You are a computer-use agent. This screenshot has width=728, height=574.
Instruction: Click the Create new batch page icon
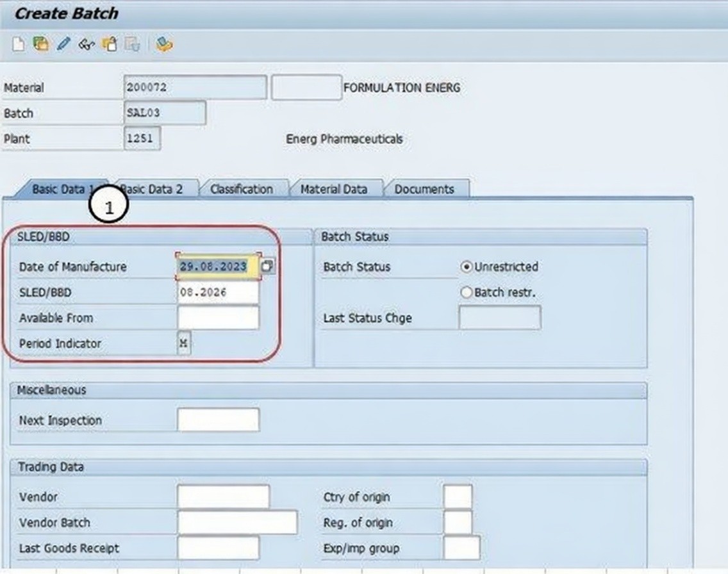tap(19, 44)
